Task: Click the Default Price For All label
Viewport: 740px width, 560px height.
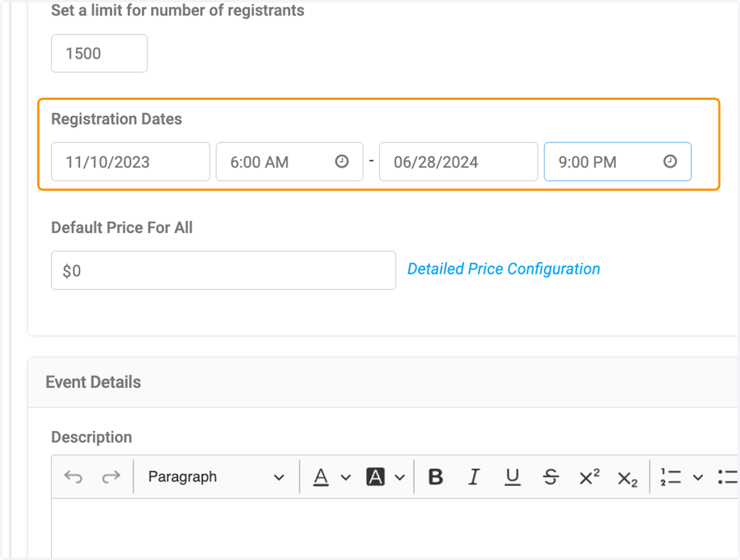Action: 122,228
